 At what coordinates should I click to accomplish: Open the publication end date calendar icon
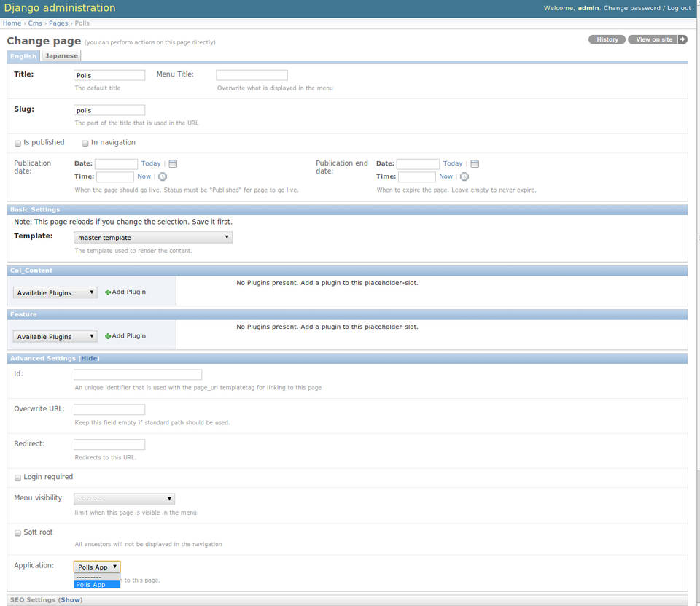[475, 164]
